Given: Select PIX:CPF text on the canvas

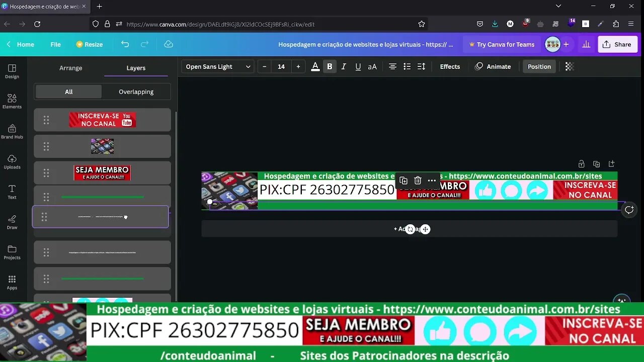Looking at the screenshot, I should [327, 190].
